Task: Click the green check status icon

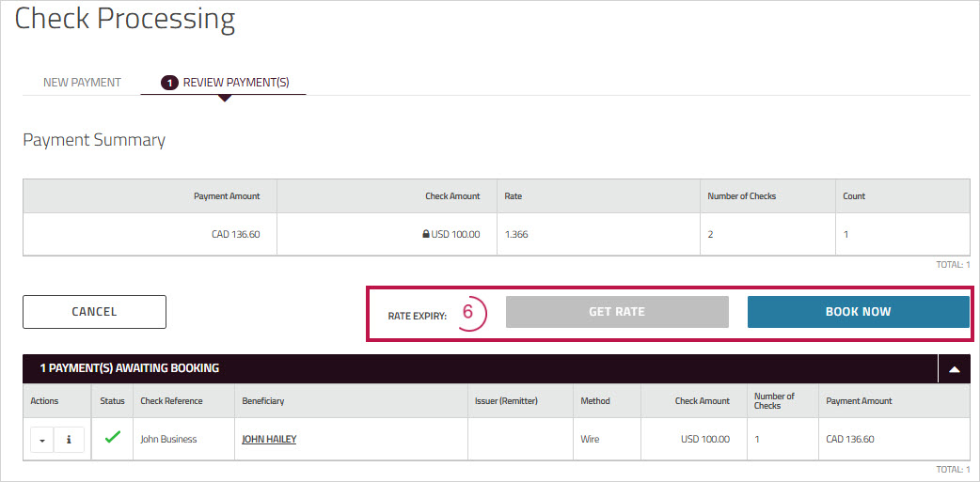Action: tap(113, 438)
